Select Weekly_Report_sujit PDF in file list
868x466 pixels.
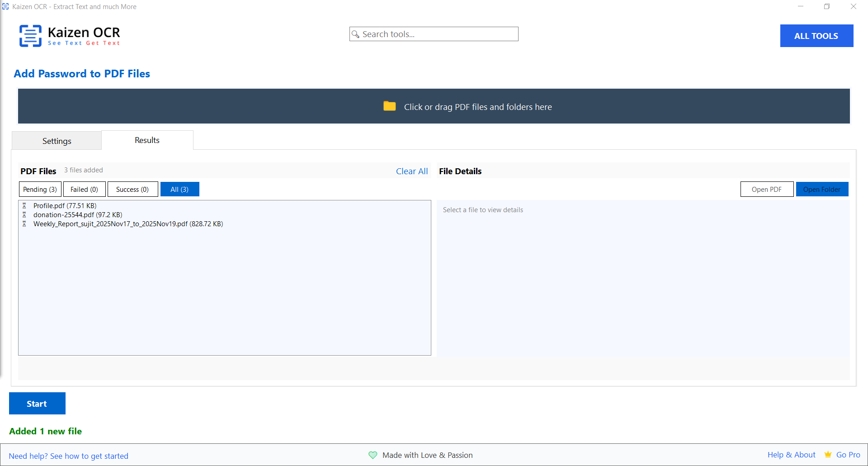[128, 224]
